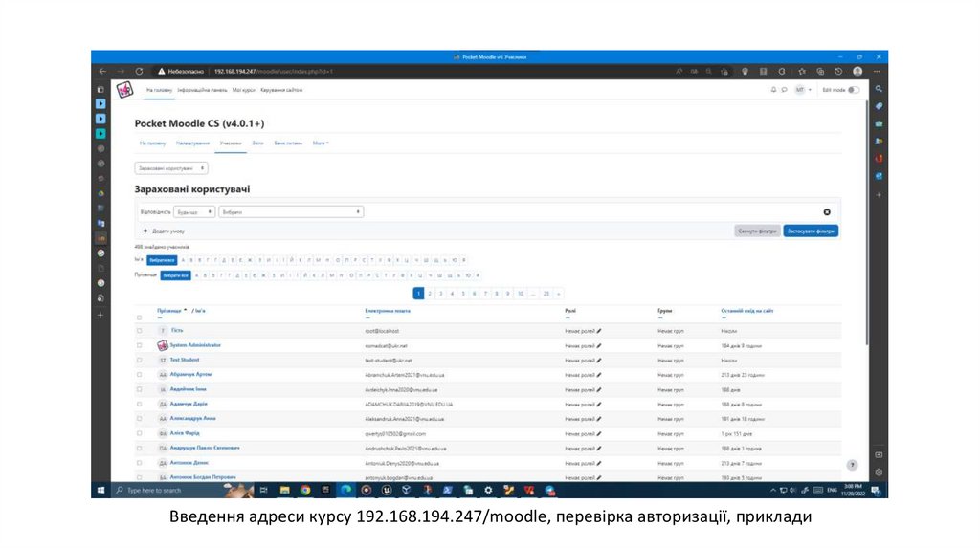Click the Застосувати фільтри button
Viewport: 980px width, 549px height.
point(811,231)
